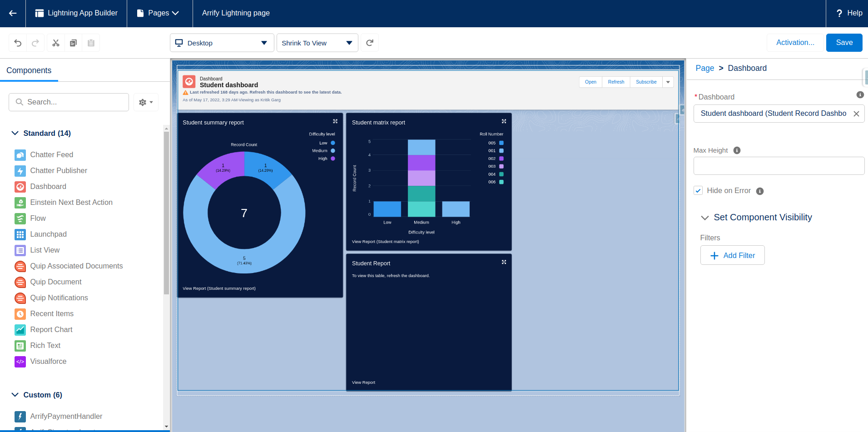This screenshot has height=432, width=868.
Task: Open the Desktop form factor dropdown
Action: [222, 43]
